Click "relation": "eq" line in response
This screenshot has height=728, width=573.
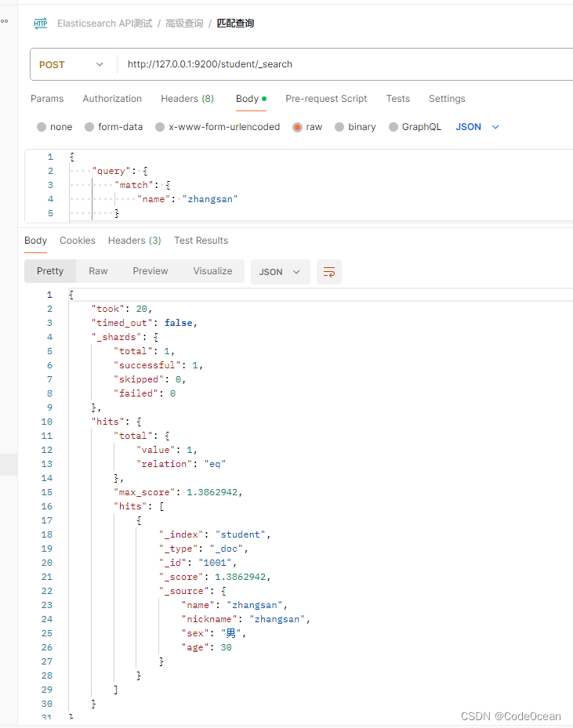pos(181,464)
